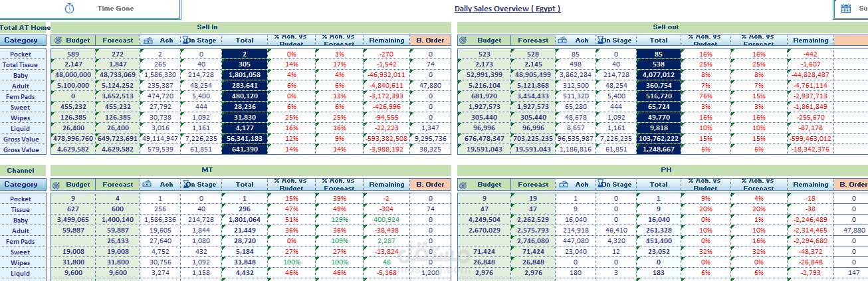Image resolution: width=868 pixels, height=281 pixels.
Task: Select the Sell In forecast 649,723,691
Action: pos(118,139)
